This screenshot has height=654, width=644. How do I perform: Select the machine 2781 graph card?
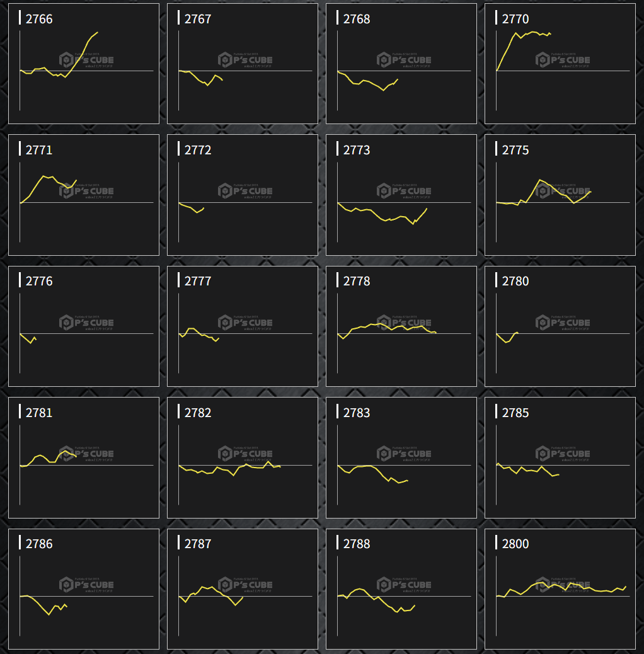click(x=84, y=457)
